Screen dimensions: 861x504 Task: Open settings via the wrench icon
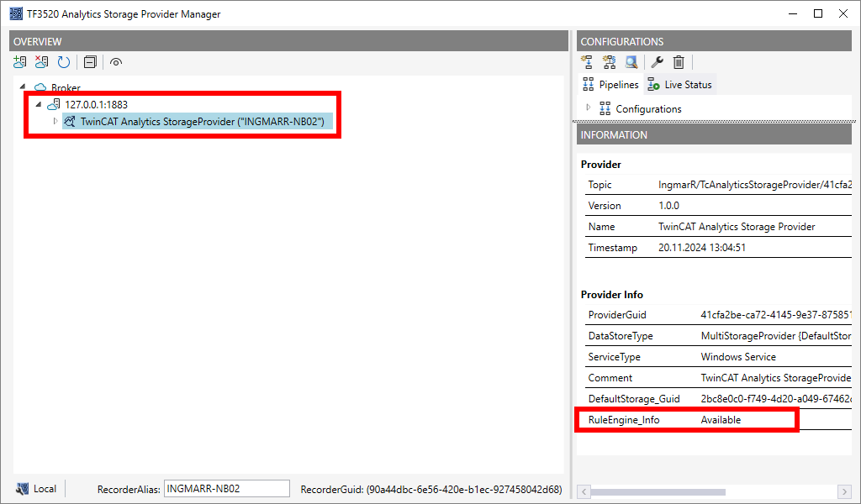point(657,62)
